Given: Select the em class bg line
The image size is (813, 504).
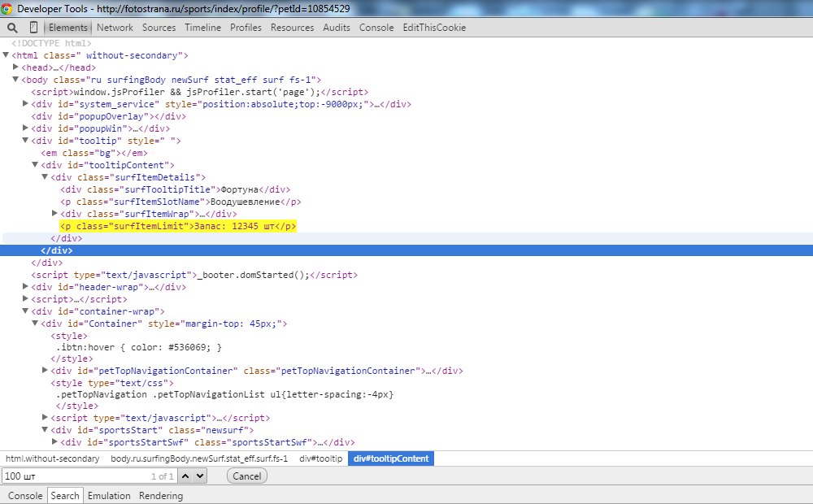Looking at the screenshot, I should (x=94, y=153).
